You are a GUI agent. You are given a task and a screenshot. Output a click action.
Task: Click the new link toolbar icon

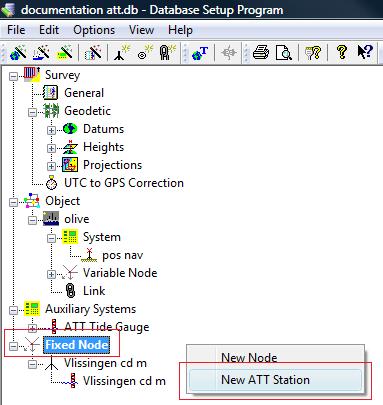tap(167, 53)
